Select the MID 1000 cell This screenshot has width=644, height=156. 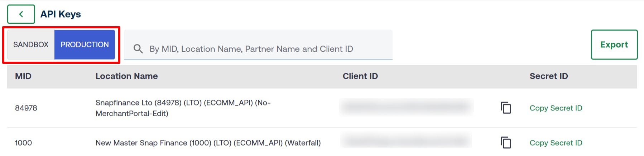[24, 143]
